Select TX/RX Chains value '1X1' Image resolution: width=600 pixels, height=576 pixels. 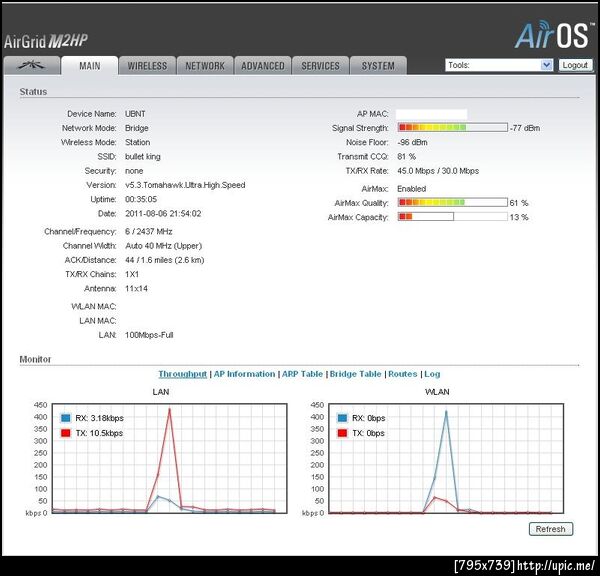pyautogui.click(x=132, y=274)
